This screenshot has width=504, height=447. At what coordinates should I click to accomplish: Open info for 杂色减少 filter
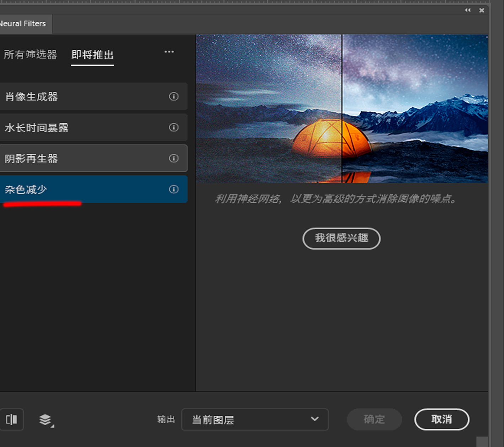click(174, 189)
